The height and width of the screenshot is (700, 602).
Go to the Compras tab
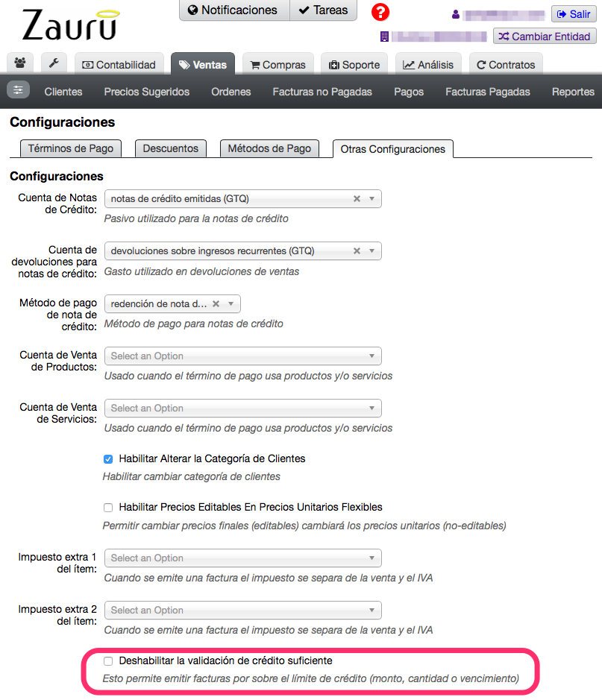pyautogui.click(x=278, y=65)
